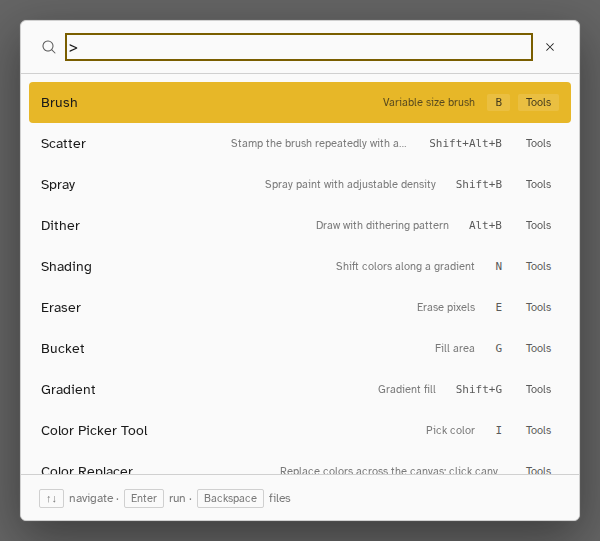Click 'Pick color' description
The height and width of the screenshot is (541, 600).
[x=450, y=430]
